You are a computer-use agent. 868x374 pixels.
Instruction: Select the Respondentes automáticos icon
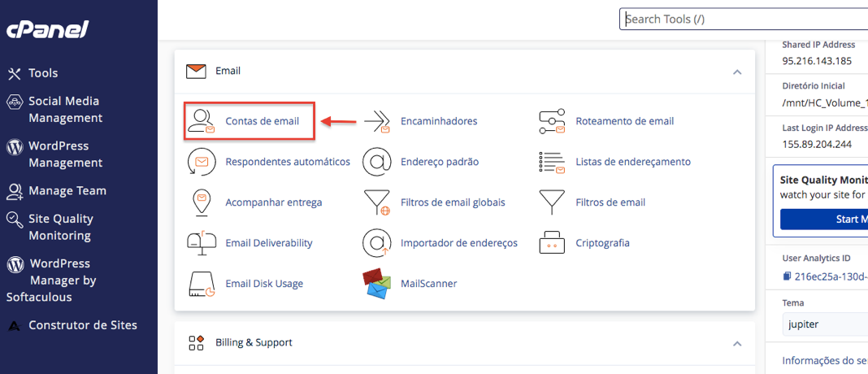point(201,162)
